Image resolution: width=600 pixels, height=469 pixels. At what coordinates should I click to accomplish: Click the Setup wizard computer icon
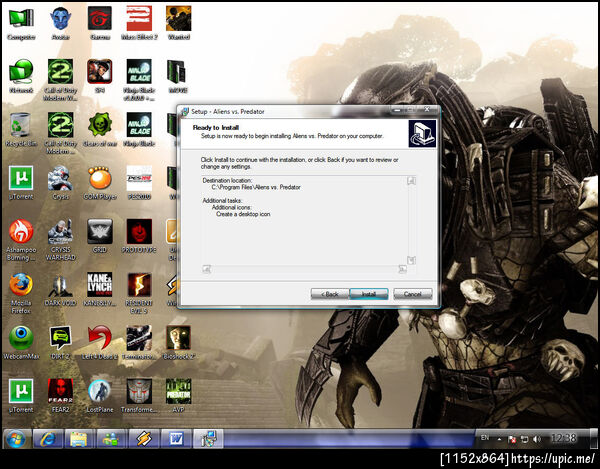click(x=422, y=134)
